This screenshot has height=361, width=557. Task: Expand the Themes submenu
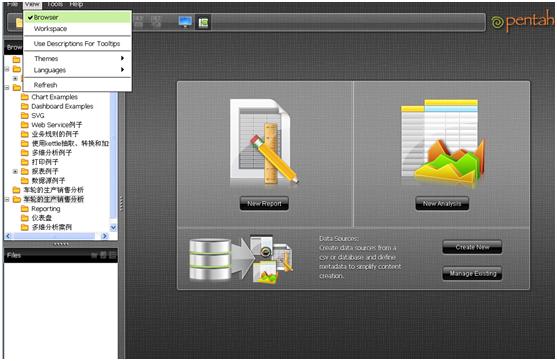pos(77,59)
